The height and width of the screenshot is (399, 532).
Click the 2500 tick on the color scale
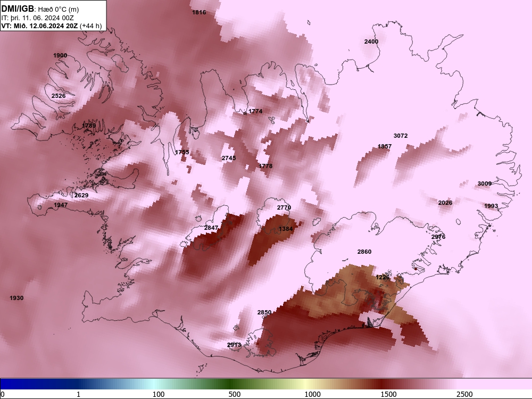coord(464,394)
